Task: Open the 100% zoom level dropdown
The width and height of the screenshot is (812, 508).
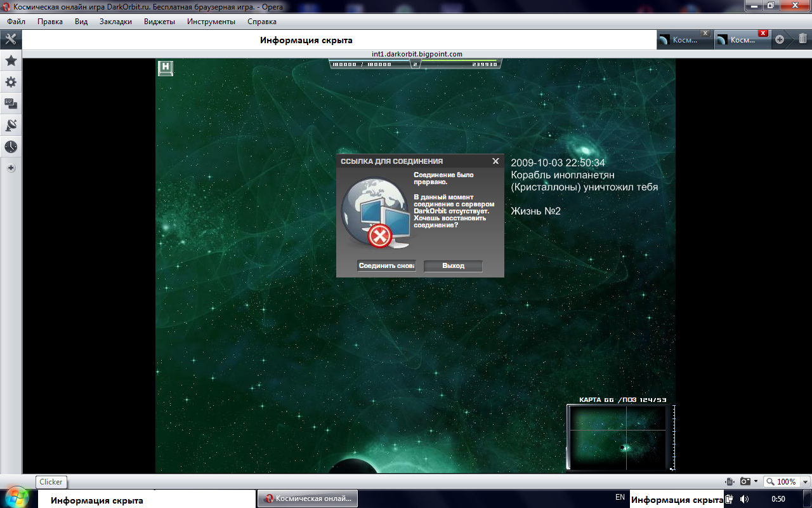Action: pyautogui.click(x=787, y=482)
